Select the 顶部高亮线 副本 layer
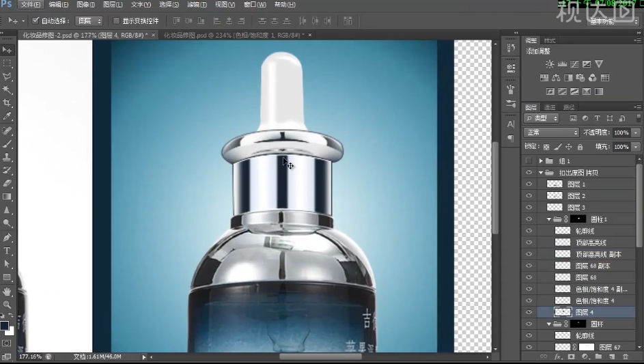Screen dimensions: 644x364 (598, 254)
